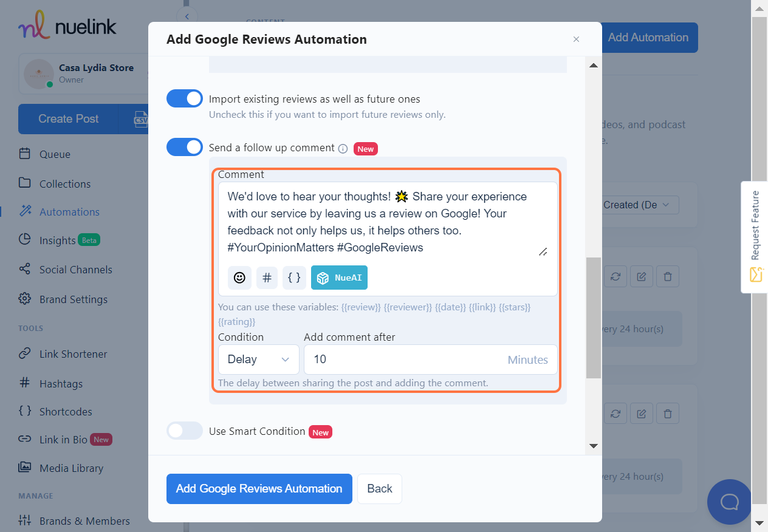
Task: Generate comment text with NueAI
Action: pos(339,278)
